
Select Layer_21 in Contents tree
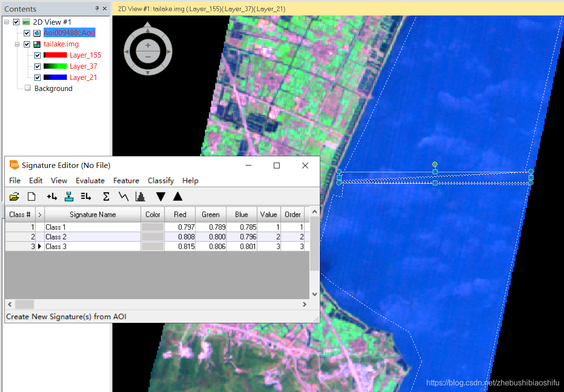83,77
